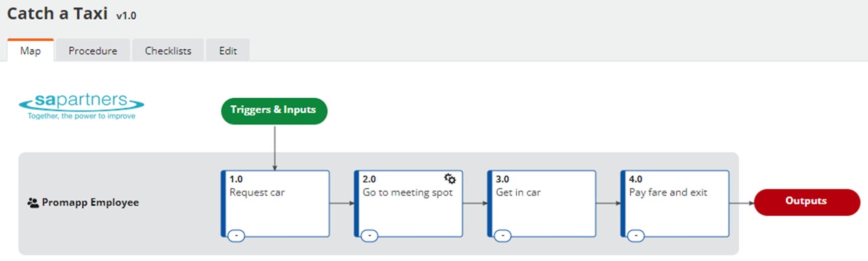Collapse the Request car step expander
The width and height of the screenshot is (868, 261).
[x=236, y=235]
